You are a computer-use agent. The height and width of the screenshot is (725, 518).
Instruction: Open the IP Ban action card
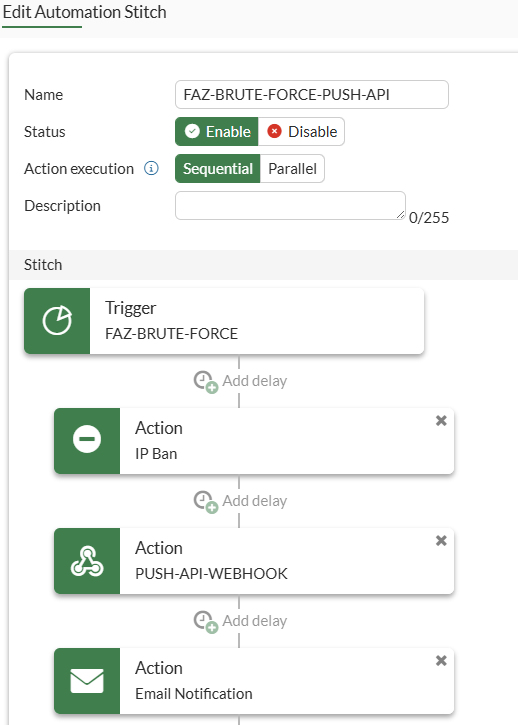pos(254,441)
